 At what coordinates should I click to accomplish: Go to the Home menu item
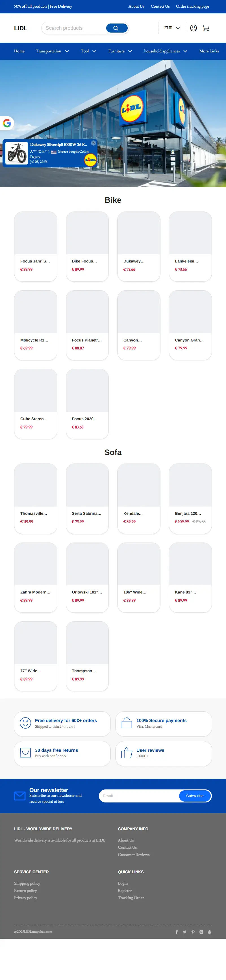[x=19, y=51]
